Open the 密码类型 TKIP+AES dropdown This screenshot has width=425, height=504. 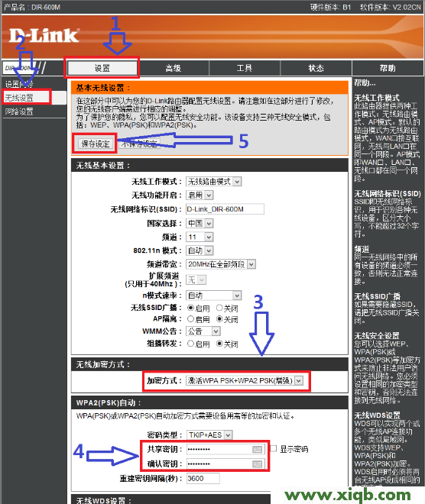[209, 435]
